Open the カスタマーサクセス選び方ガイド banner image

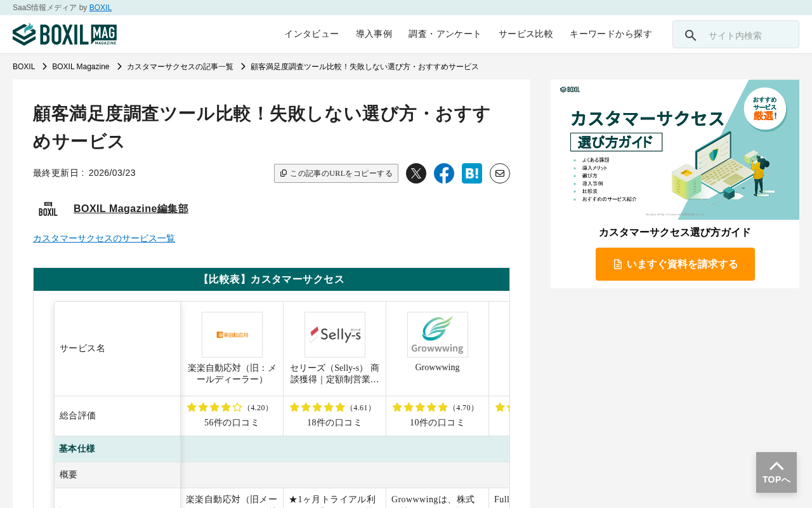click(675, 150)
